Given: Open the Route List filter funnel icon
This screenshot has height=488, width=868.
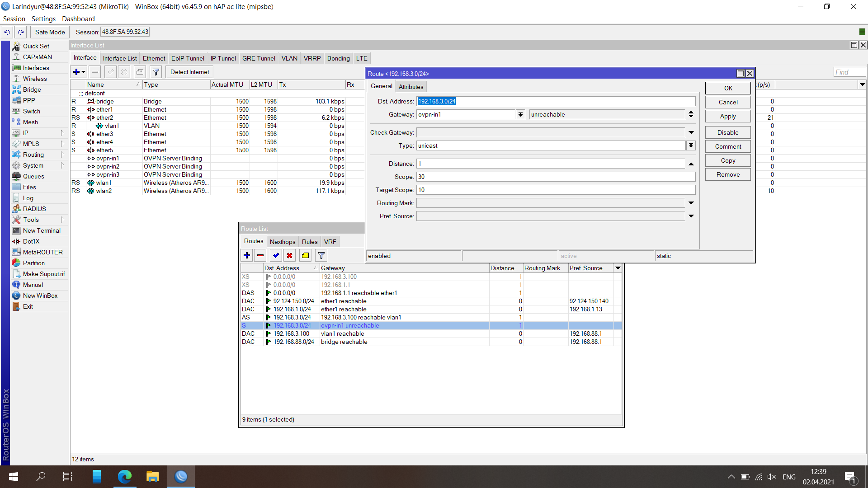Looking at the screenshot, I should [x=321, y=255].
